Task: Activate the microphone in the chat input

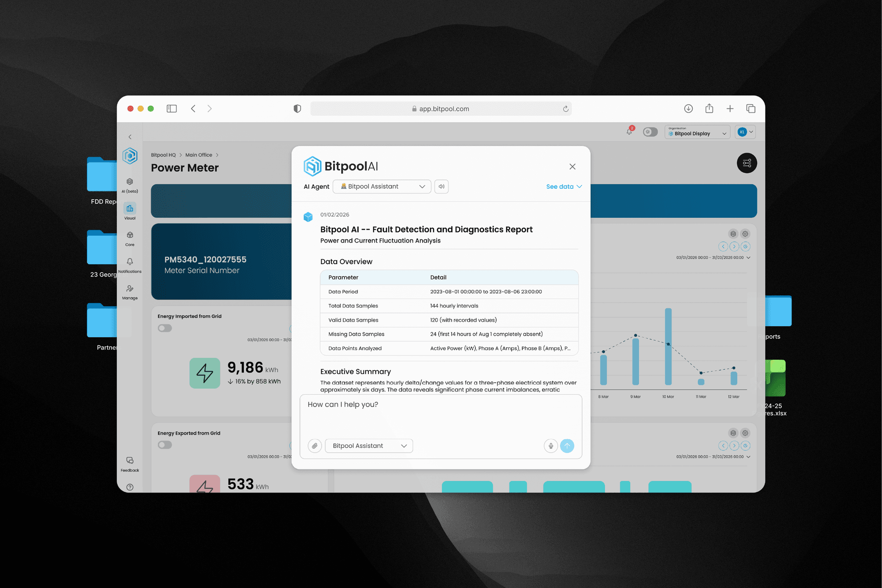Action: coord(550,446)
